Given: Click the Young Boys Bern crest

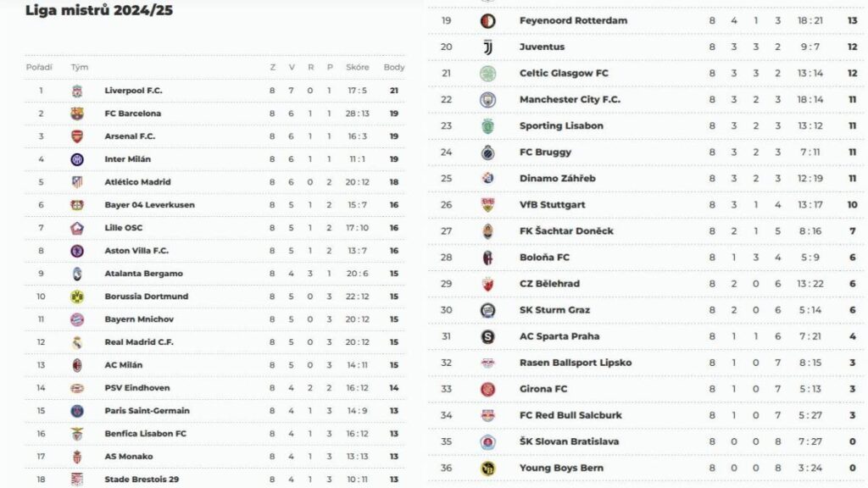Looking at the screenshot, I should tap(487, 468).
